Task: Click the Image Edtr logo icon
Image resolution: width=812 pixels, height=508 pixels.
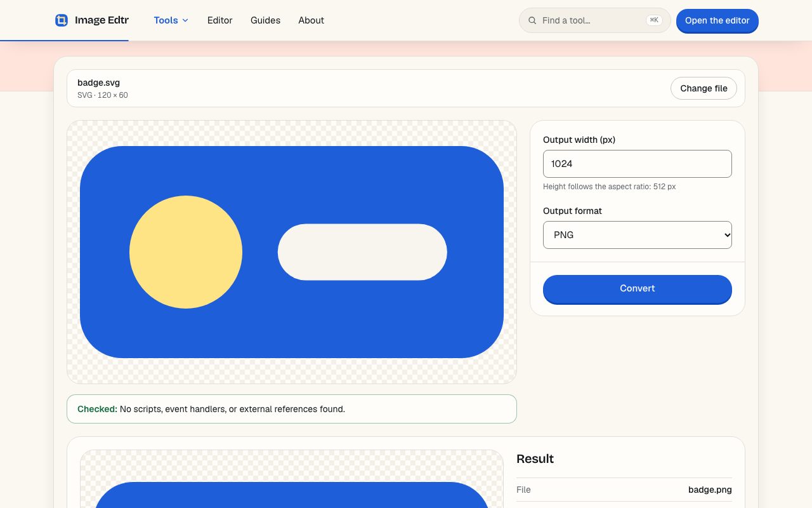Action: (62, 20)
